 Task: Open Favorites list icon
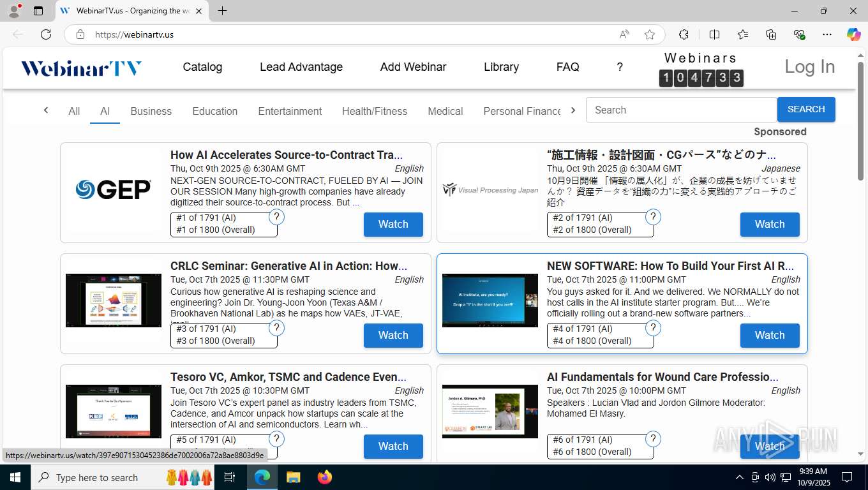point(743,34)
